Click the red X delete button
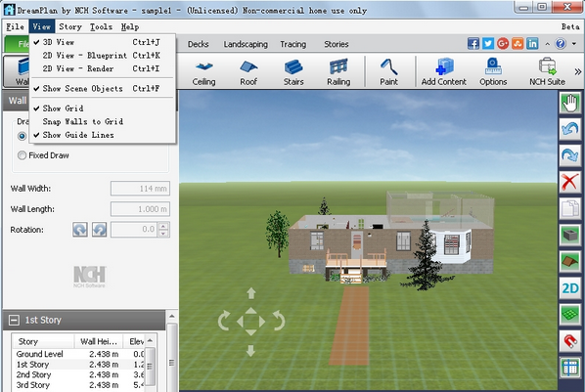Screen dimensions: 585x392 (x=569, y=182)
